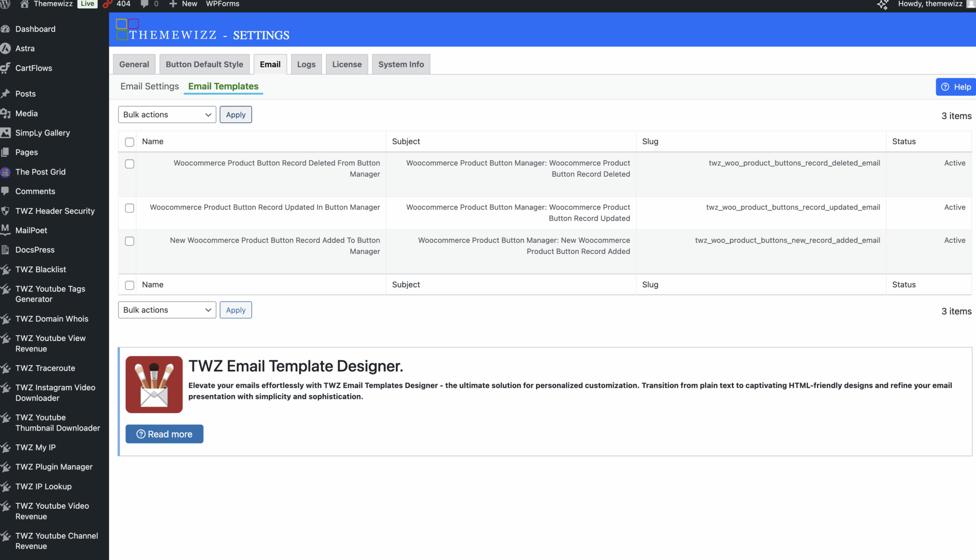976x560 pixels.
Task: Open the top Bulk actions dropdown
Action: [167, 115]
